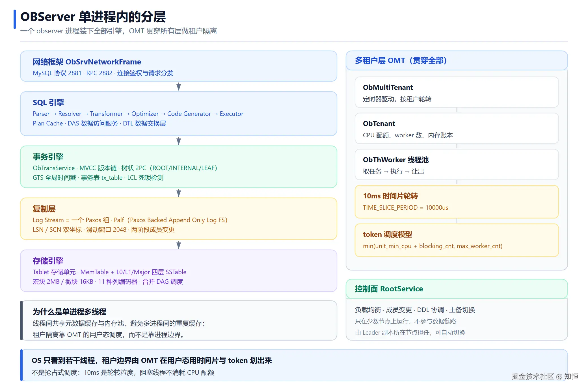Click the bottom heading OS 只看到若干线程
Image resolution: width=588 pixels, height=390 pixels.
coord(152,361)
